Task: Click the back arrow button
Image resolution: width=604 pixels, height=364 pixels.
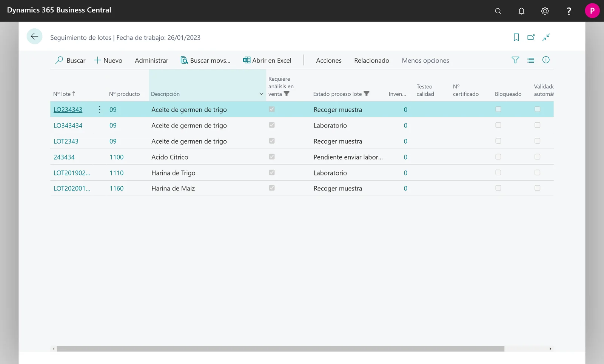Action: 34,37
